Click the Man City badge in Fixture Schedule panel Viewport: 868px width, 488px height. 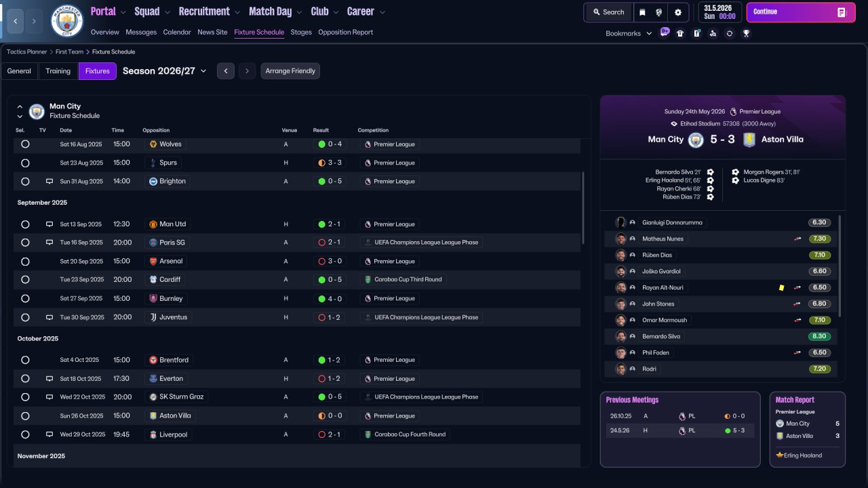[x=37, y=111]
